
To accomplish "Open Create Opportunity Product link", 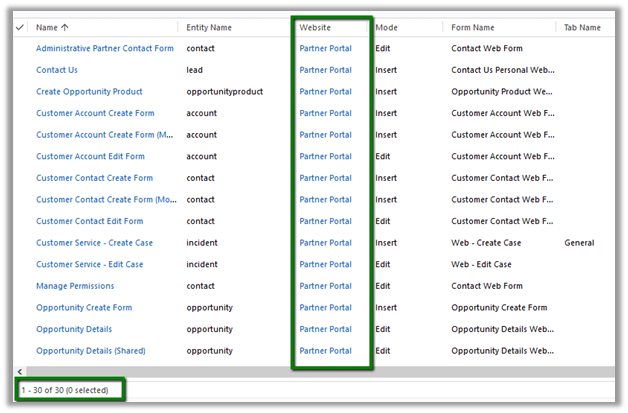I will pos(90,92).
